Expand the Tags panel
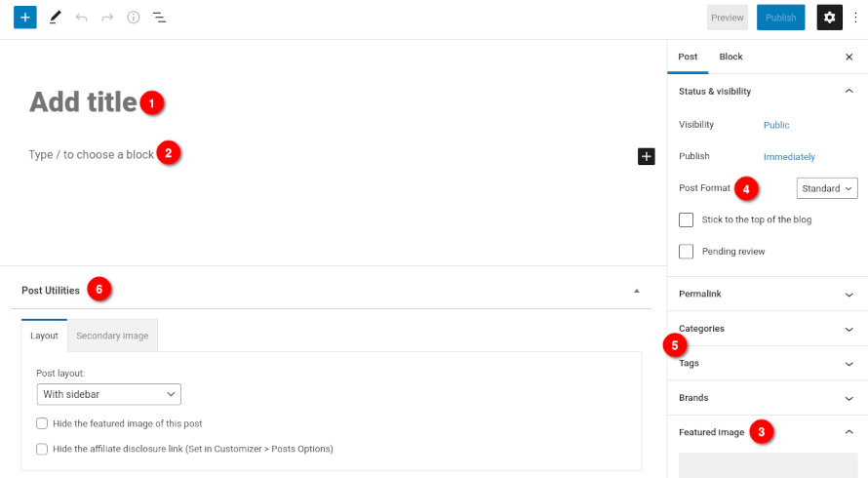The height and width of the screenshot is (478, 868). pos(768,363)
